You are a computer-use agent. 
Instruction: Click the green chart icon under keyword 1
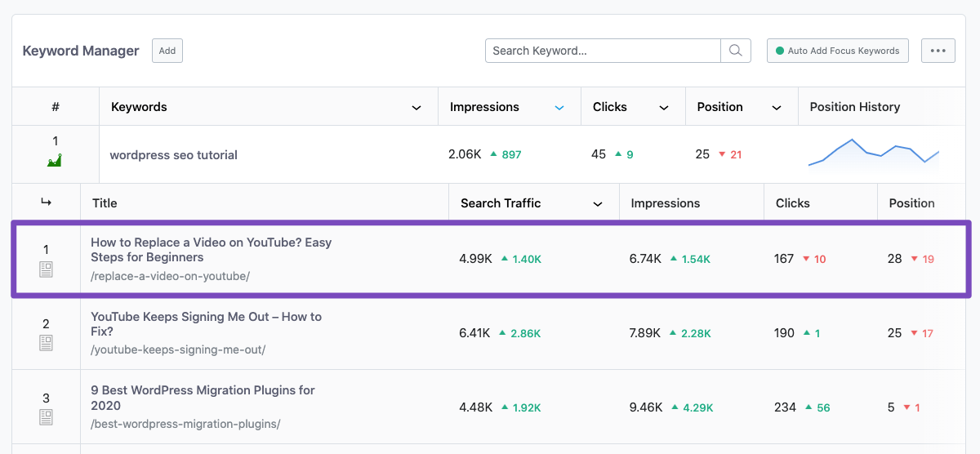[55, 161]
